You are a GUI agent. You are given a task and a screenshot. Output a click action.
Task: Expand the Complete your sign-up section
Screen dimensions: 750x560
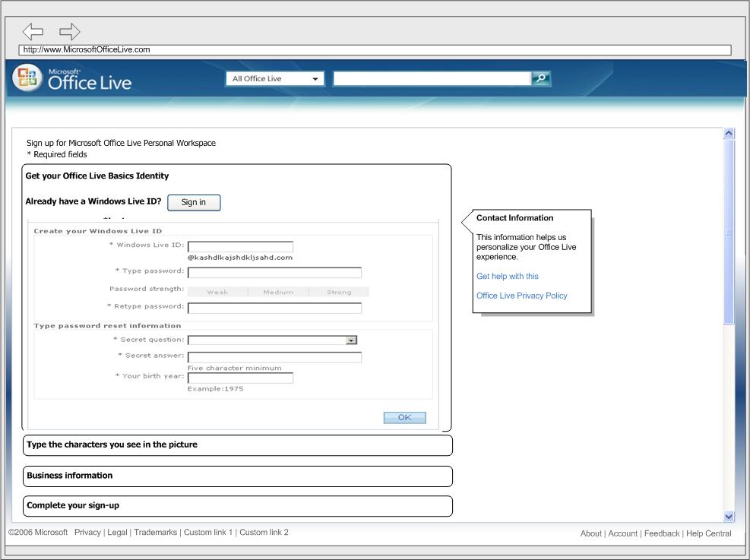tap(238, 506)
